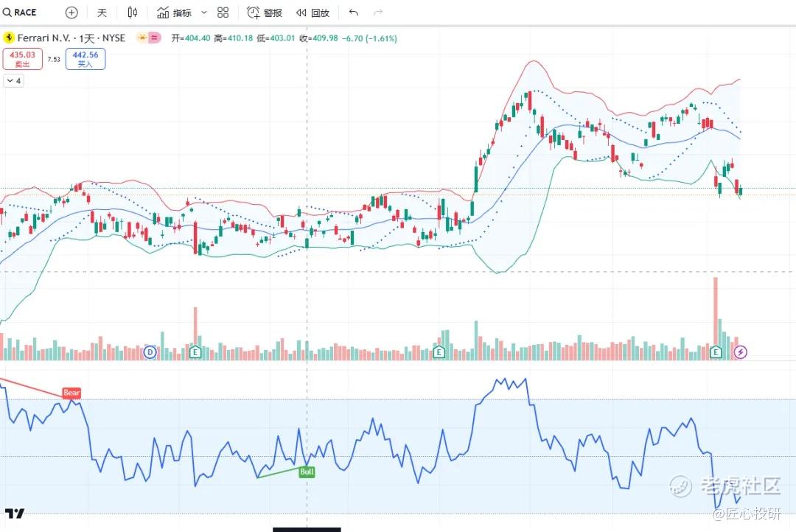Image resolution: width=796 pixels, height=532 pixels.
Task: Open the 指标 indicators menu
Action: [174, 13]
